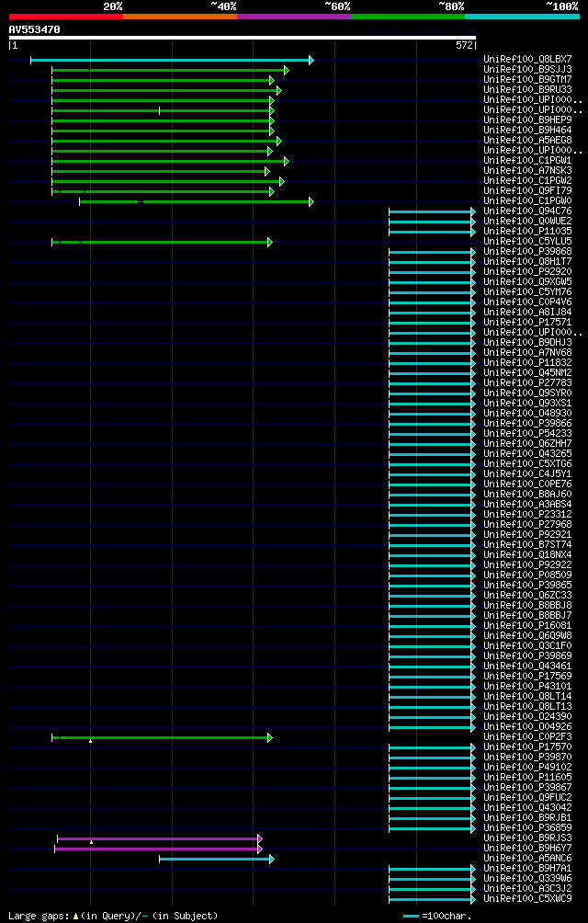Viewport: 588px width, 923px height.
Task: Select the UniRef100_Q9XGW5 hit label
Action: click(x=527, y=281)
